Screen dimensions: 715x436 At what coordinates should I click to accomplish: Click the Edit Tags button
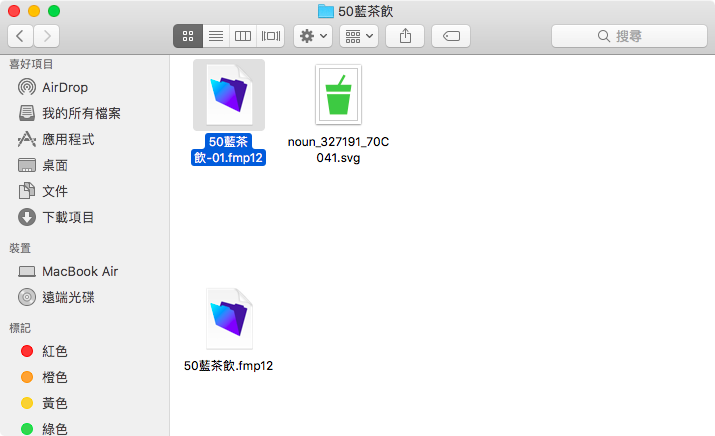[451, 36]
